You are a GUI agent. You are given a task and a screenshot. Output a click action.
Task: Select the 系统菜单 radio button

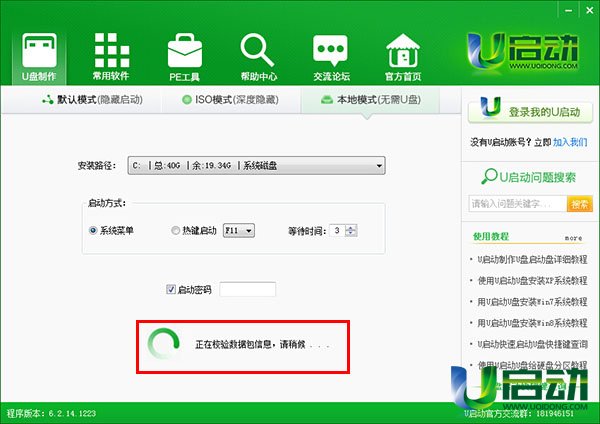(93, 230)
